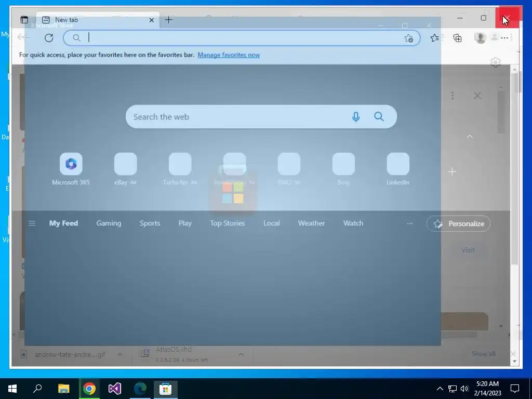Add this page to favorites star
532x399 pixels.
click(x=408, y=38)
